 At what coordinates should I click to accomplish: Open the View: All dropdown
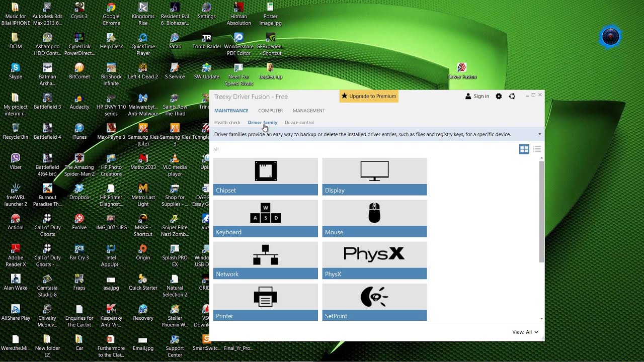525,332
